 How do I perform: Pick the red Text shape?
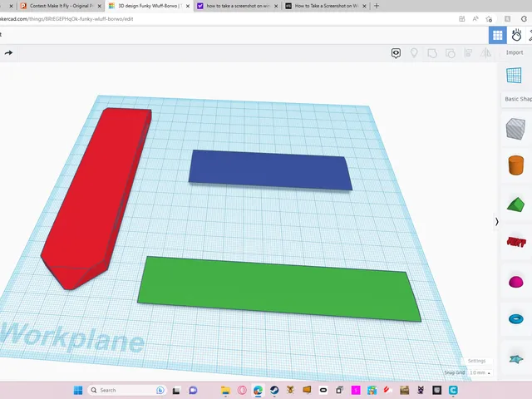click(516, 242)
